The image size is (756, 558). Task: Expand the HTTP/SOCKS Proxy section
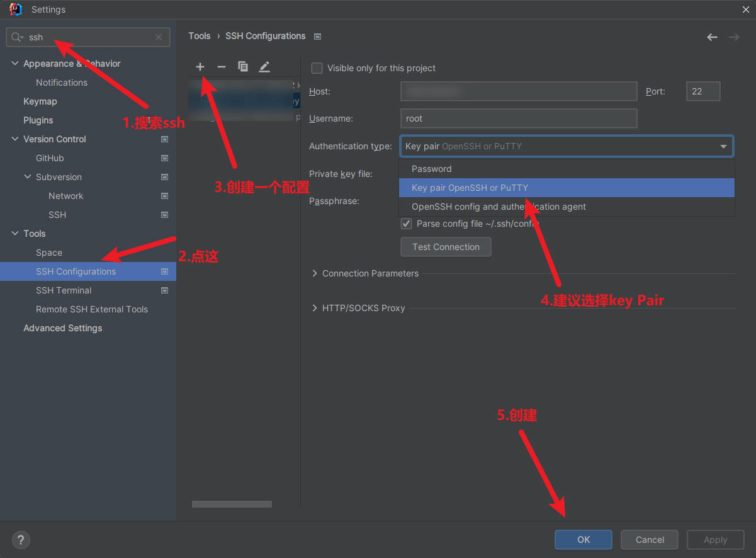point(315,308)
